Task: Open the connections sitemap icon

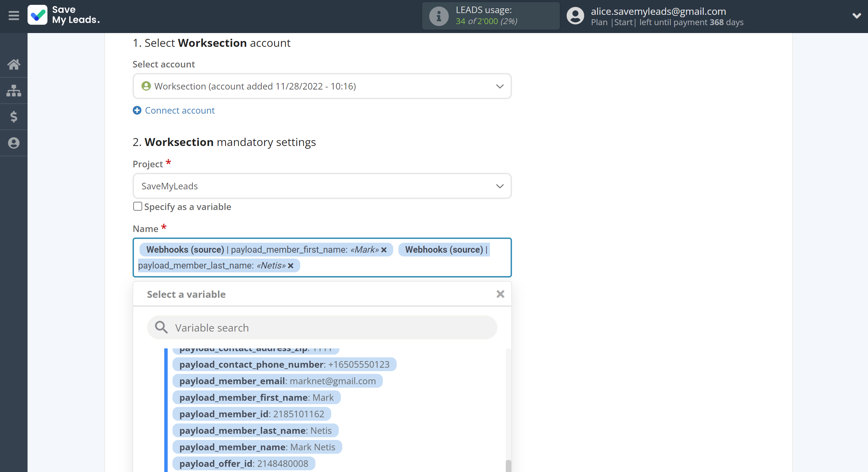Action: (14, 91)
